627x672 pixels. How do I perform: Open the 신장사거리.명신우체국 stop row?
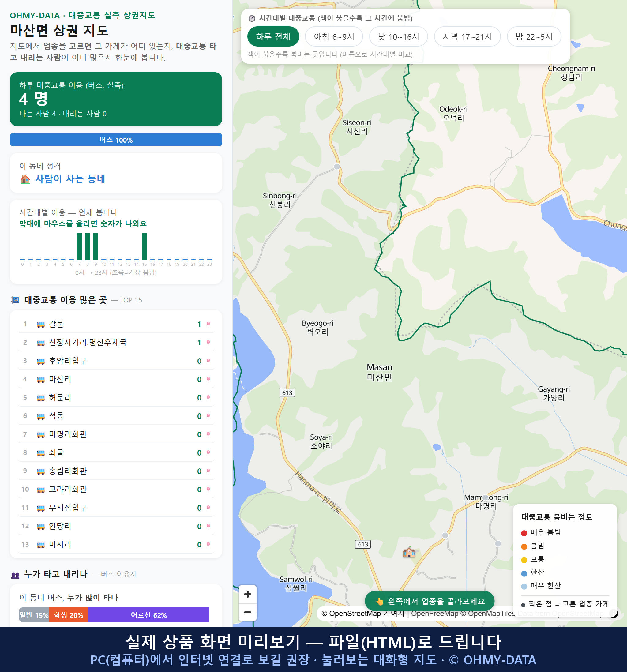[x=116, y=342]
